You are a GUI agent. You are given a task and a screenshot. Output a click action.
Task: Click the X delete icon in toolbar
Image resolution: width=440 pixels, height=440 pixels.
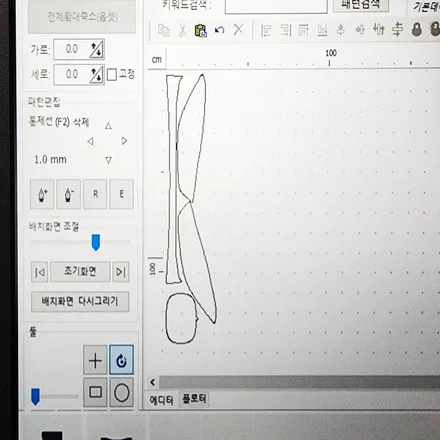[238, 30]
